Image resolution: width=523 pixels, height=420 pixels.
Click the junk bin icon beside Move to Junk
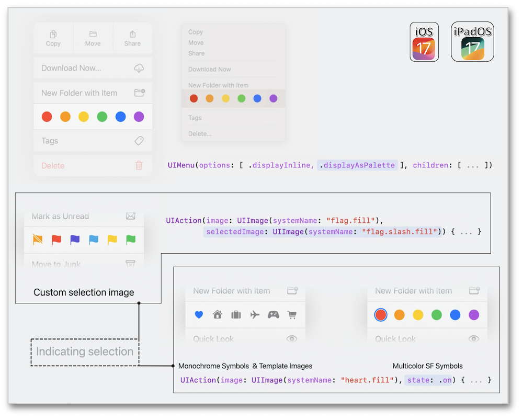130,264
